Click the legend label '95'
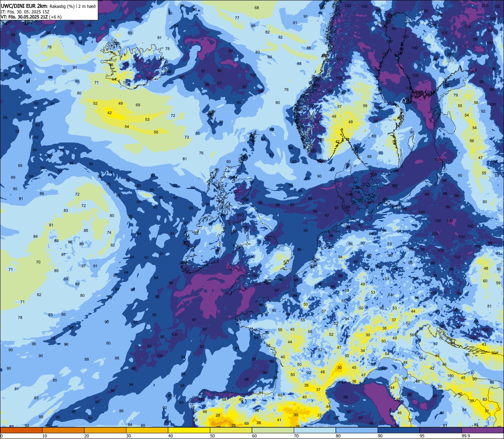The image size is (504, 439). click(422, 436)
